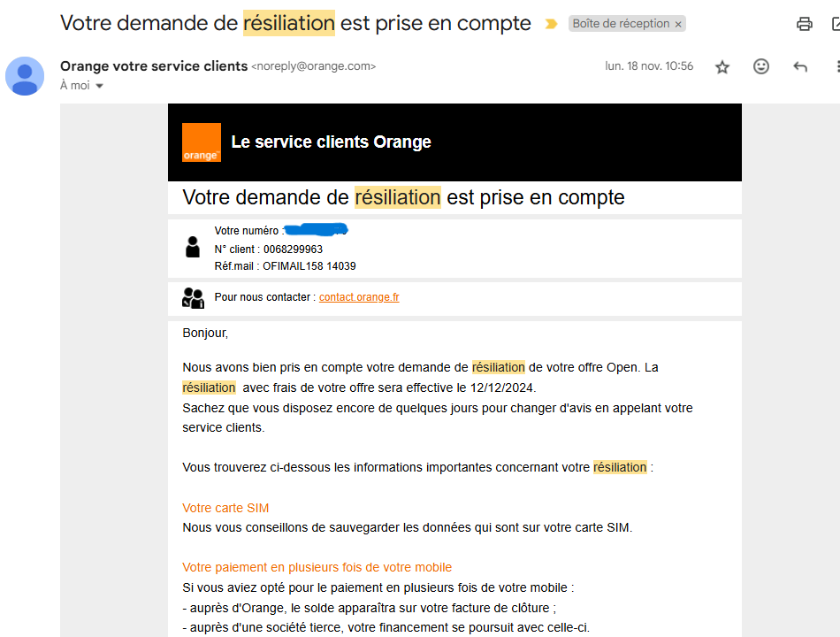Image resolution: width=840 pixels, height=637 pixels.
Task: Open the email in a new window
Action: click(836, 24)
